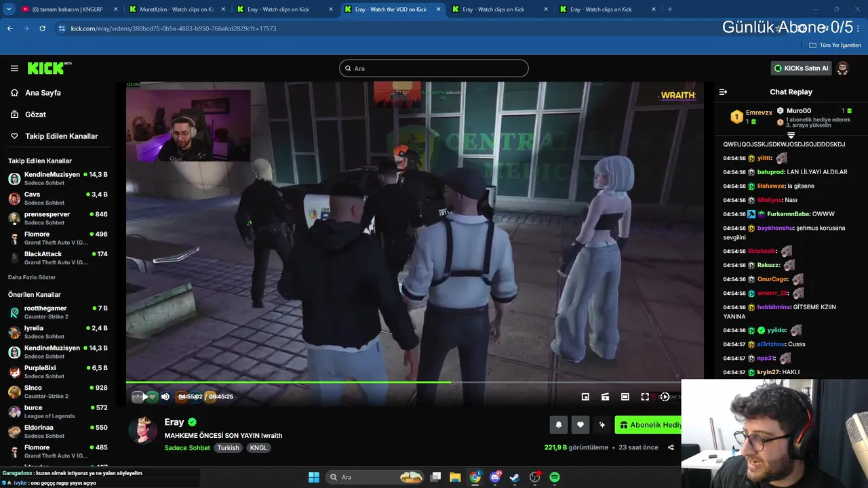Open Gözat browse page
This screenshot has width=868, height=488.
coord(35,115)
